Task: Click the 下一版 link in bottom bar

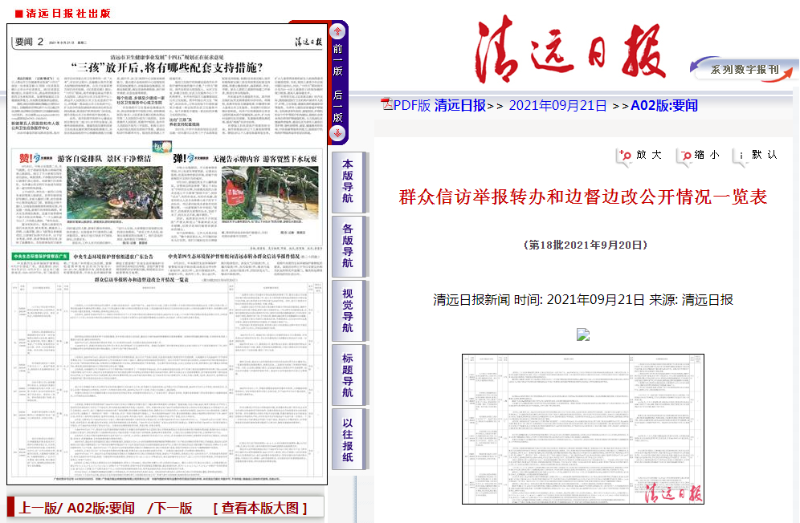Action: pyautogui.click(x=172, y=508)
